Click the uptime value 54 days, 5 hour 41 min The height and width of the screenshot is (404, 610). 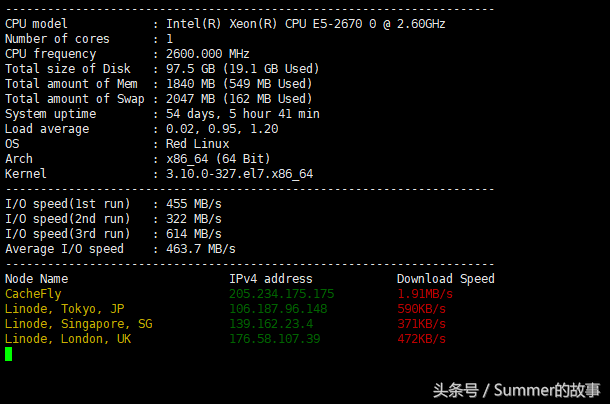tap(243, 114)
